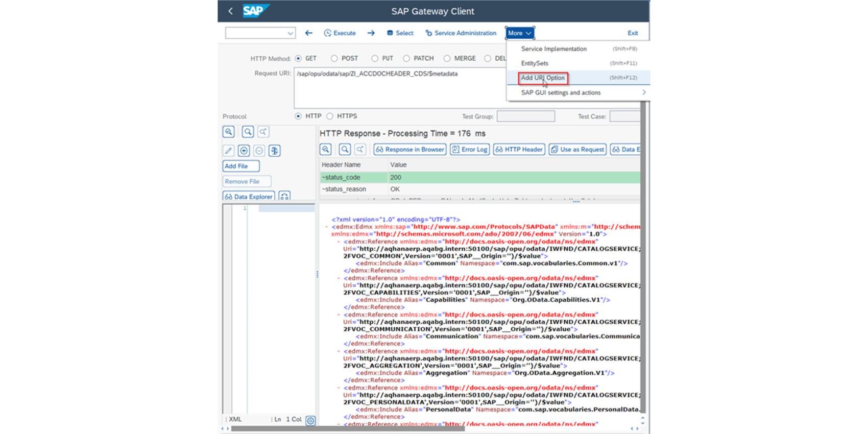Choose the HTTPS protocol radio button
This screenshot has width=868, height=434.
pos(330,116)
